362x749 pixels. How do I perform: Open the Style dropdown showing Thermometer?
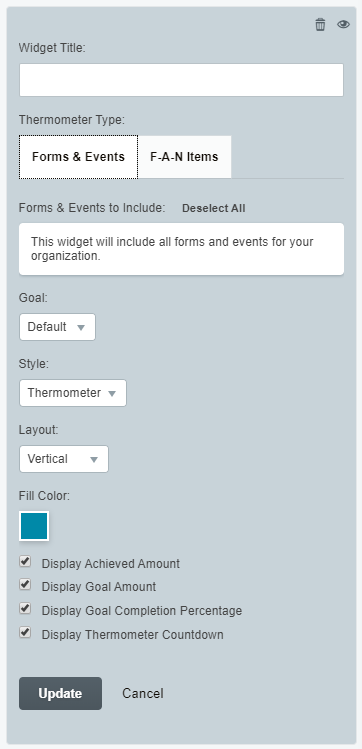pyautogui.click(x=73, y=393)
